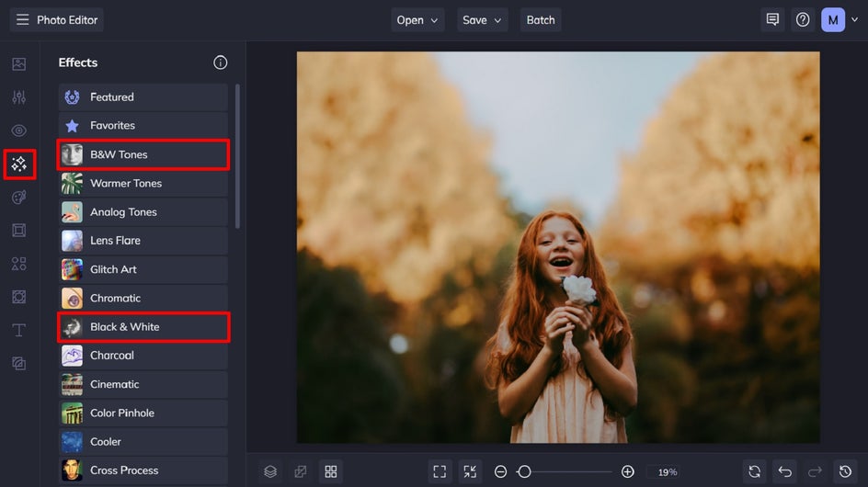Click the girl photo on canvas
Image resolution: width=868 pixels, height=487 pixels.
coord(558,247)
